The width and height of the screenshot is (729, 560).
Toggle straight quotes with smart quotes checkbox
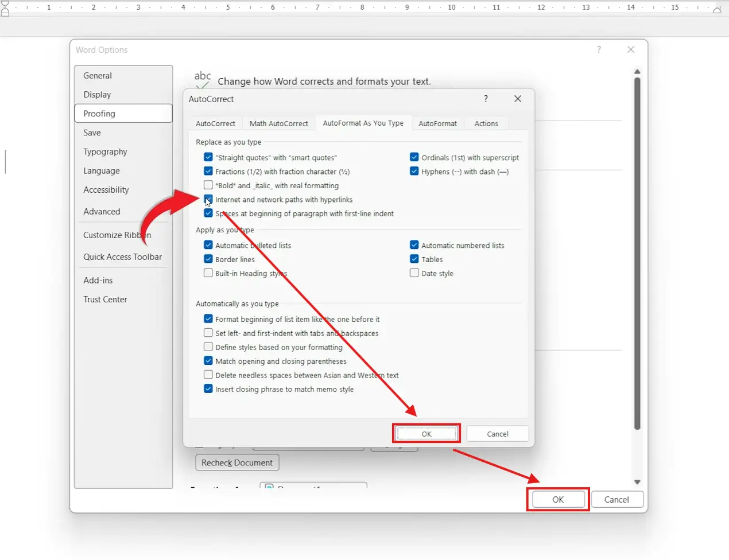(x=208, y=157)
